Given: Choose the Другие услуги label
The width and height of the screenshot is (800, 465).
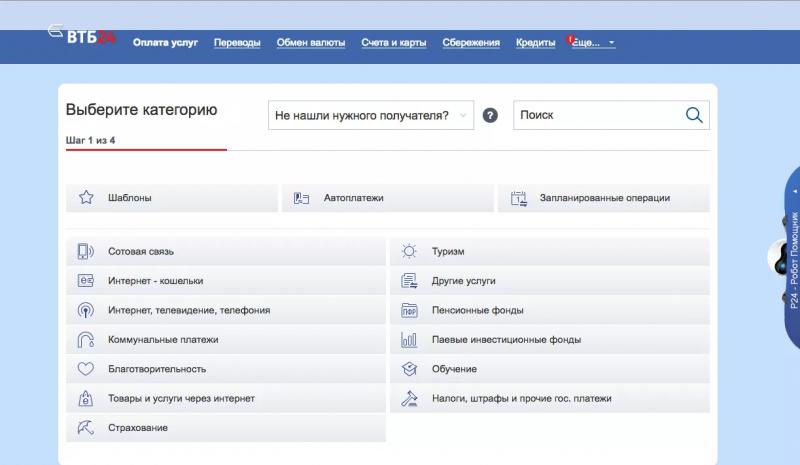Looking at the screenshot, I should tap(463, 281).
